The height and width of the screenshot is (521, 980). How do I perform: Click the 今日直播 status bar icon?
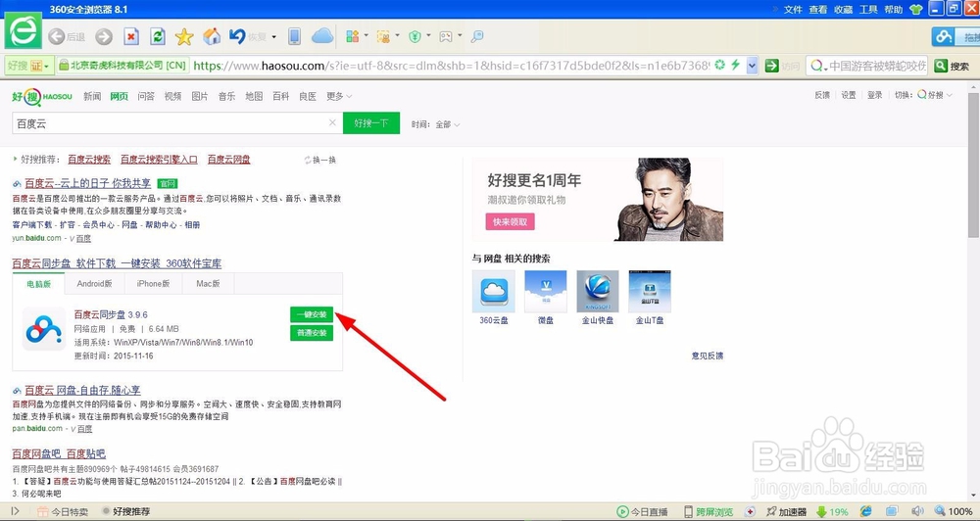[x=643, y=511]
